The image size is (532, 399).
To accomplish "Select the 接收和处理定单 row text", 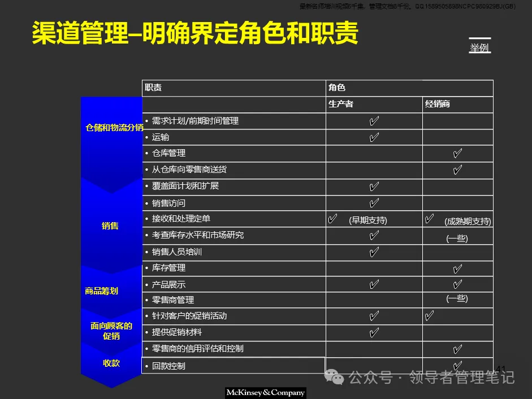I will (x=181, y=219).
